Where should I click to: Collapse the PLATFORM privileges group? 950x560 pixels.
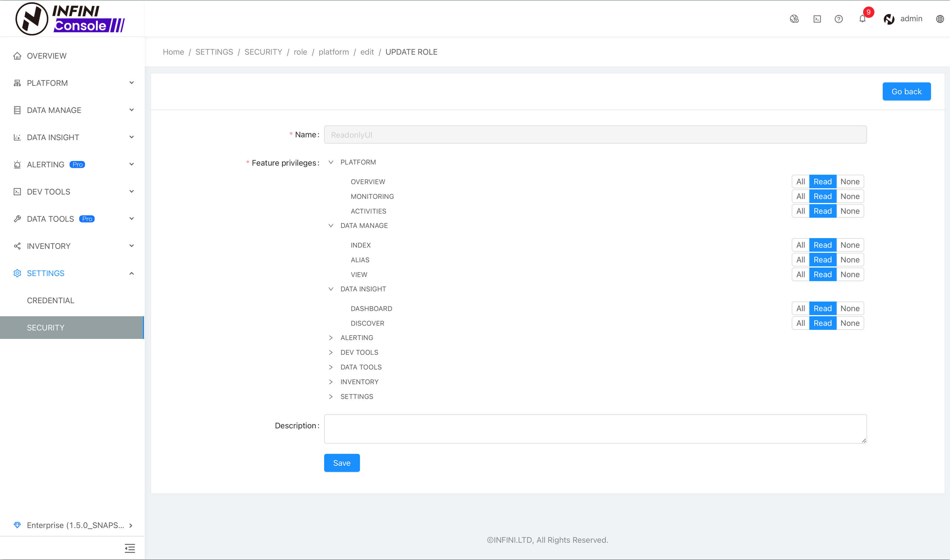coord(331,162)
